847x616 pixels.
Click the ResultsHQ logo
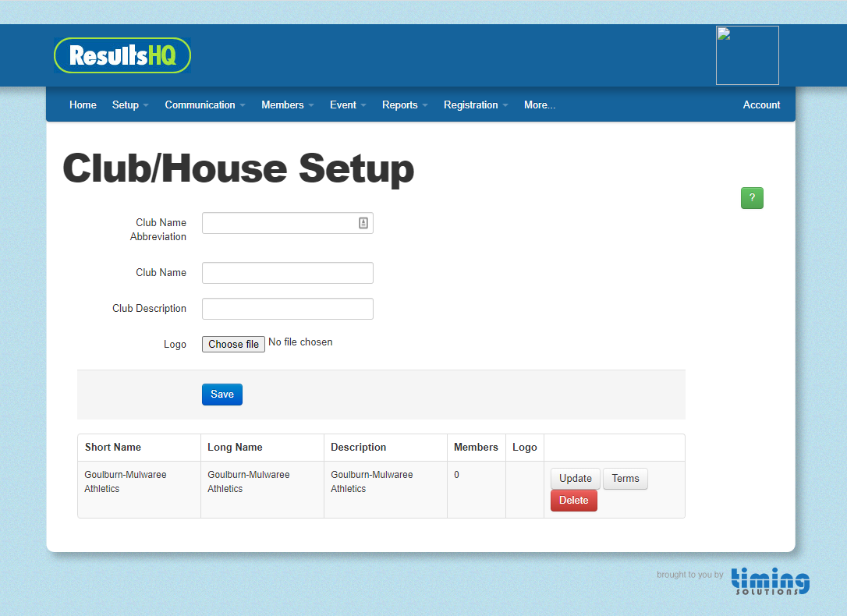(x=122, y=55)
